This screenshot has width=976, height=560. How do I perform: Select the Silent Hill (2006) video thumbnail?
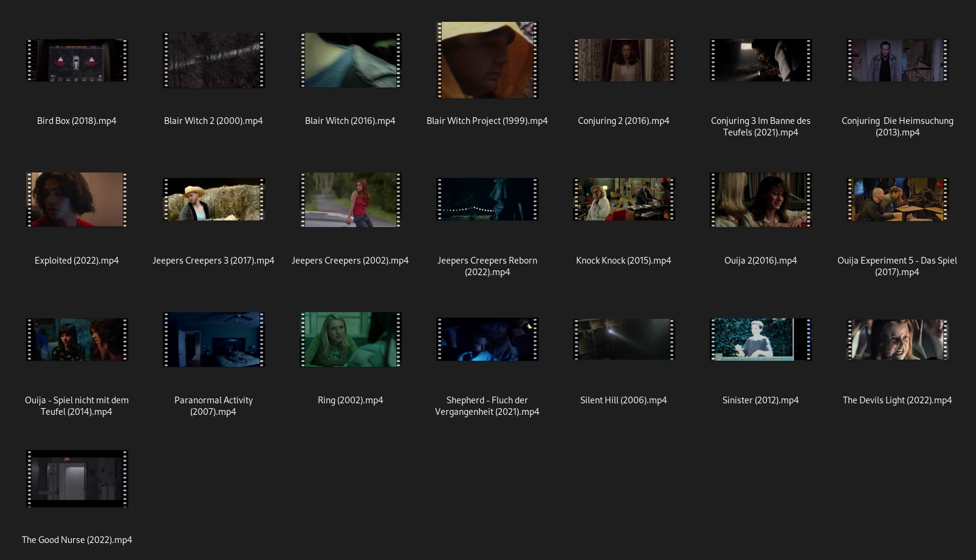(624, 340)
